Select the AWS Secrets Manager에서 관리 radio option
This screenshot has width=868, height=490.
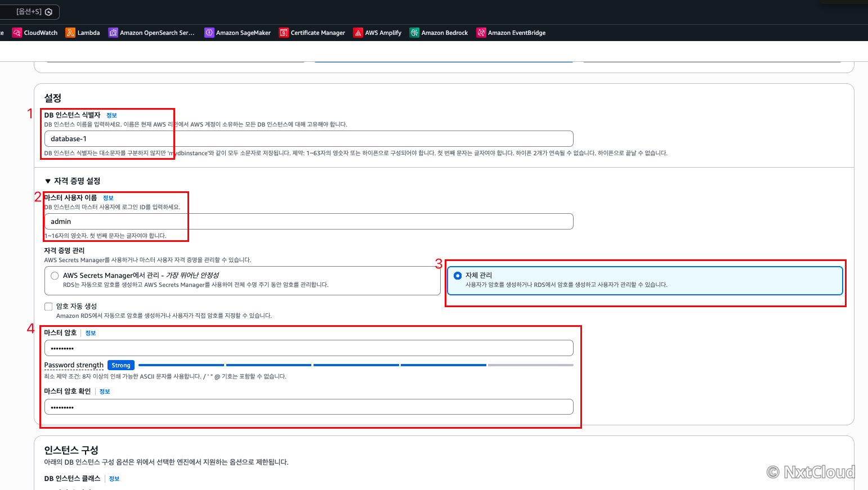coord(55,276)
